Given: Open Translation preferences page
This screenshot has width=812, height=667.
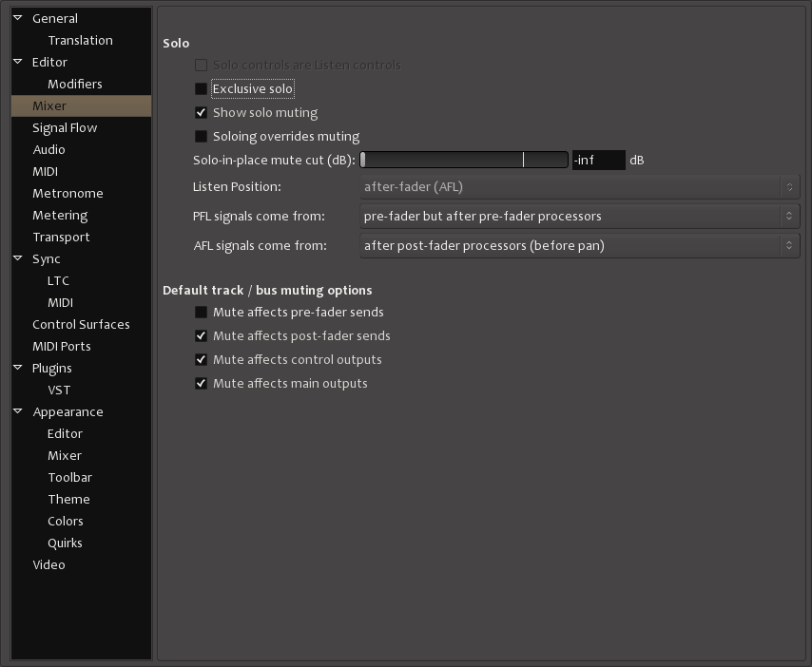Looking at the screenshot, I should point(80,40).
